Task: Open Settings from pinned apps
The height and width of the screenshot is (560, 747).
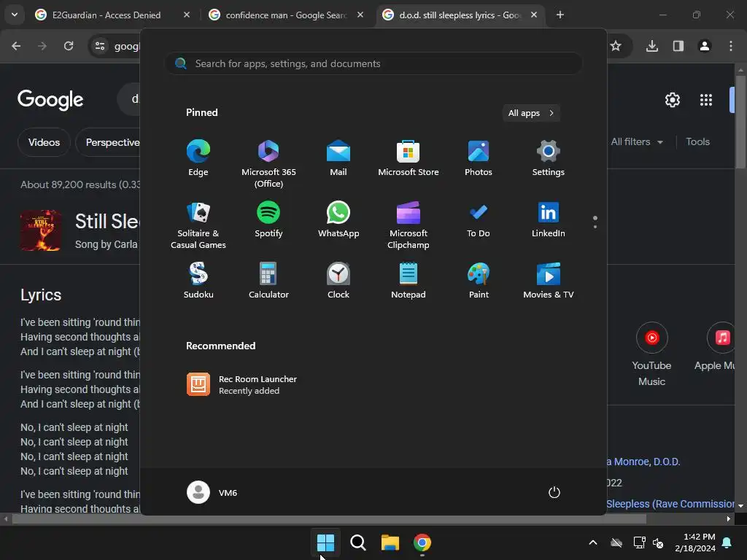Action: coord(549,158)
